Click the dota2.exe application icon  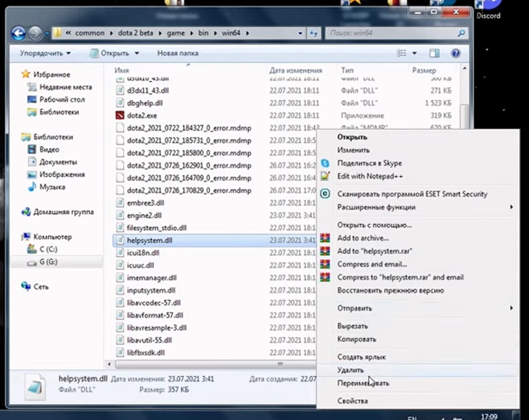tap(122, 115)
